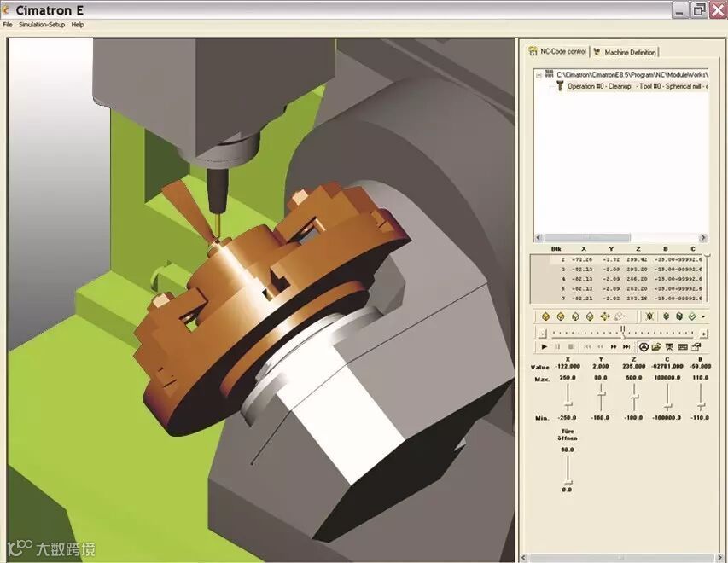Click the spherical mill tool icon in tree
This screenshot has height=563, width=728.
coord(560,86)
